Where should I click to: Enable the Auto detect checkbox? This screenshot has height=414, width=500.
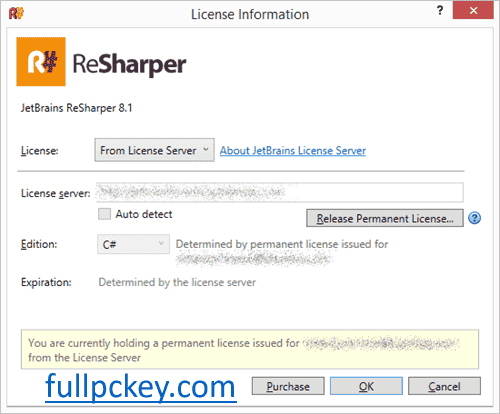[104, 214]
